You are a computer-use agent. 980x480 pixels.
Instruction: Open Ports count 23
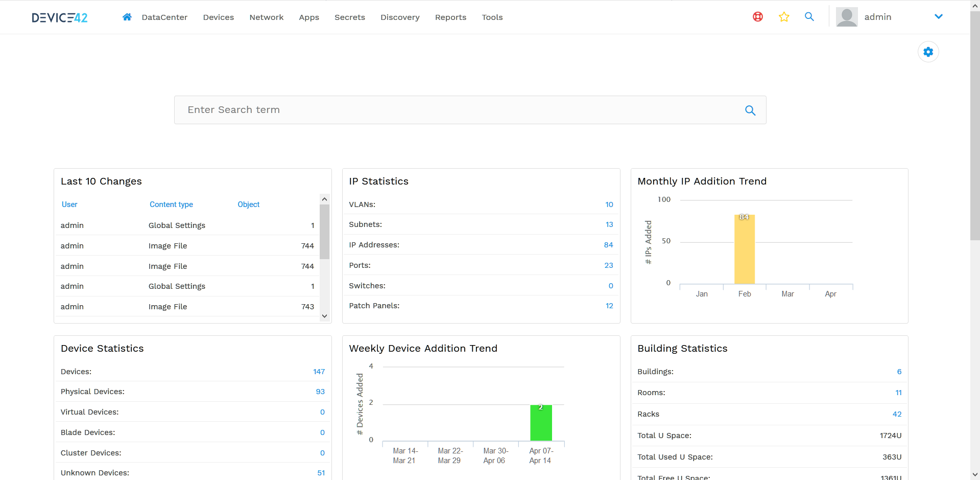coord(609,265)
